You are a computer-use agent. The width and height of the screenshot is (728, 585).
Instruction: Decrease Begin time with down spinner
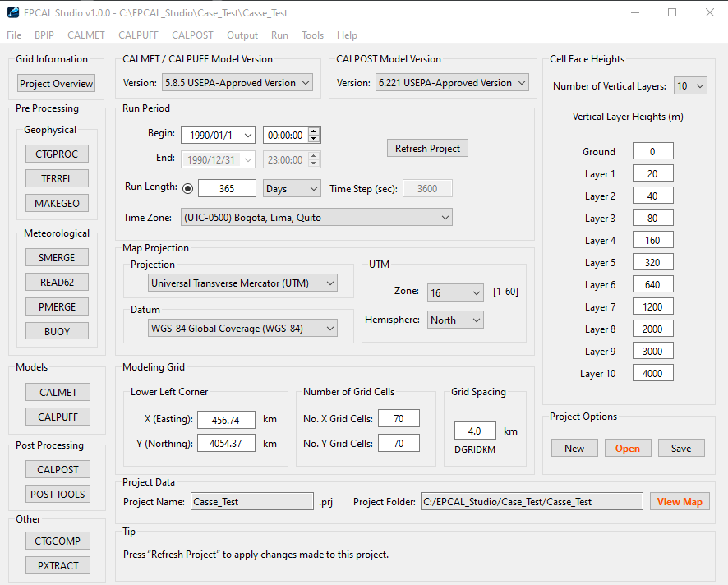coord(314,139)
